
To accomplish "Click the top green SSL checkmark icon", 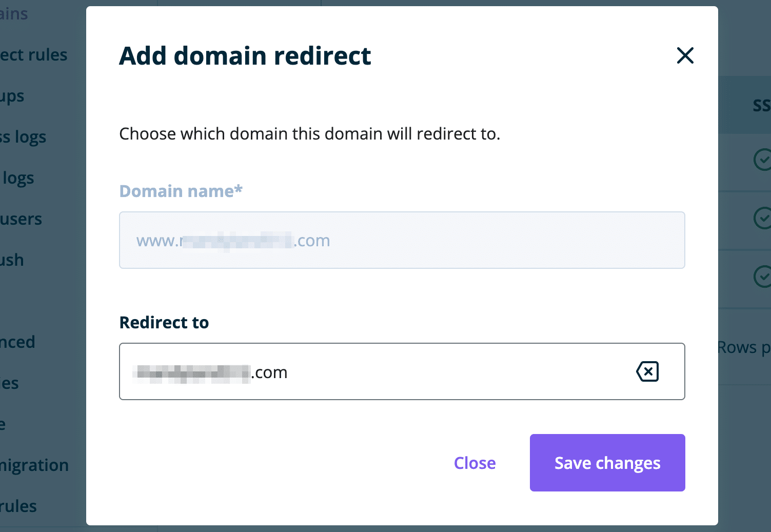I will click(764, 160).
